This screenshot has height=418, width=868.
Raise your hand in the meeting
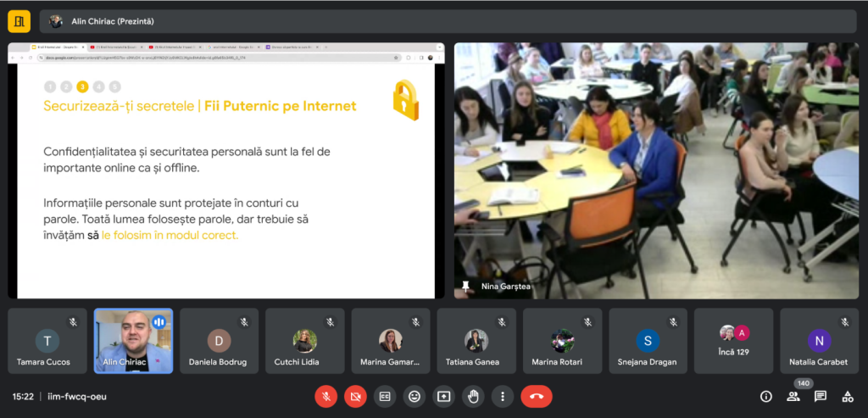[474, 396]
